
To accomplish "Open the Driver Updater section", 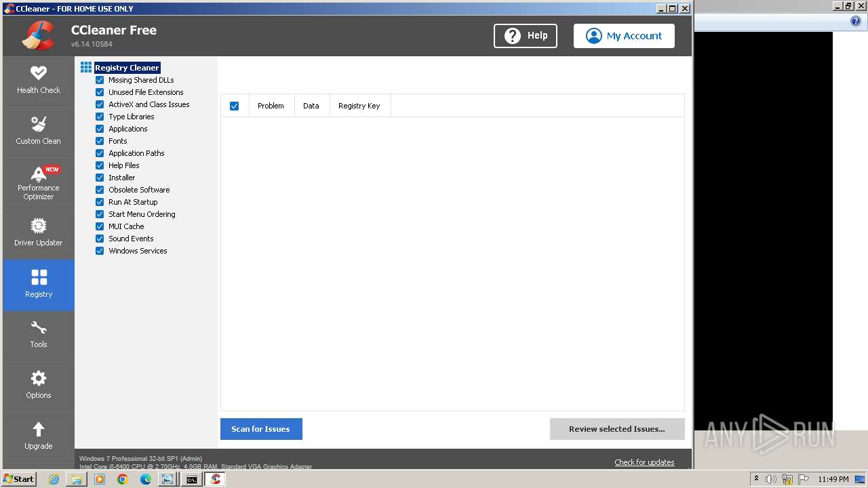I will click(x=39, y=234).
